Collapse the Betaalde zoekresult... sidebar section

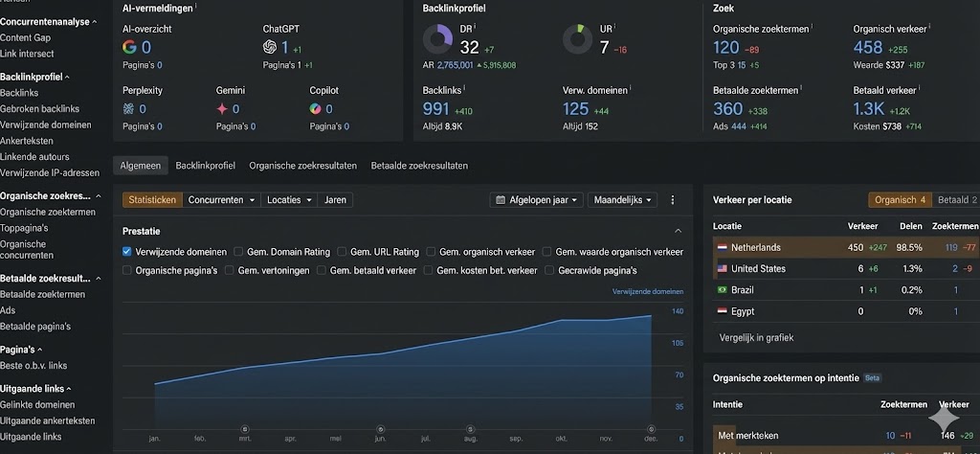click(x=99, y=279)
